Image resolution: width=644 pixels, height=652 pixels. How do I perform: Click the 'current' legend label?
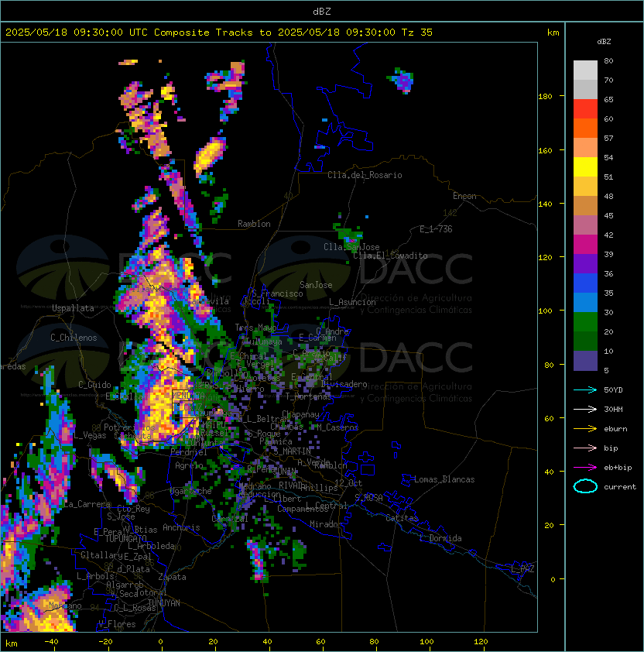(x=620, y=487)
